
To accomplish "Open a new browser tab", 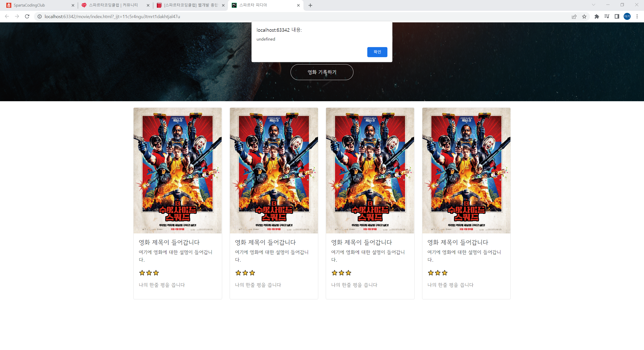I will (310, 5).
